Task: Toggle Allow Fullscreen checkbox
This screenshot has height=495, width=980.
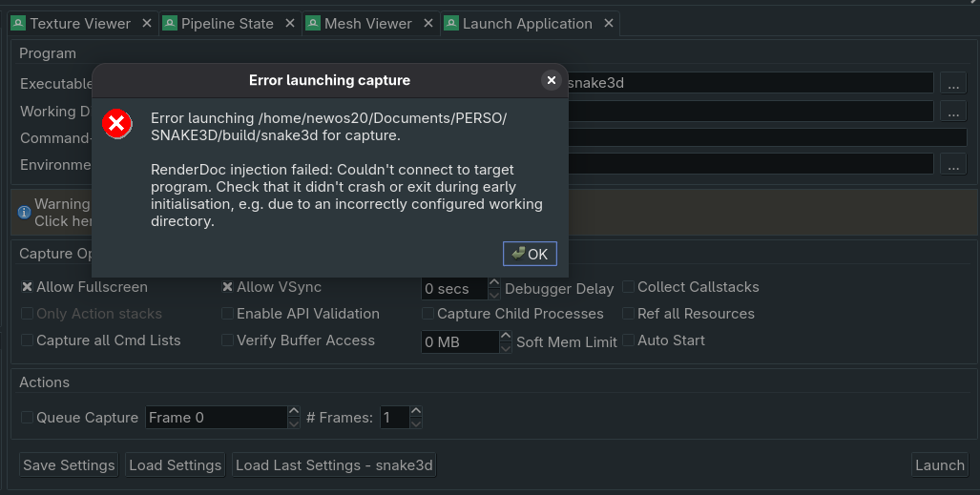Action: click(27, 287)
